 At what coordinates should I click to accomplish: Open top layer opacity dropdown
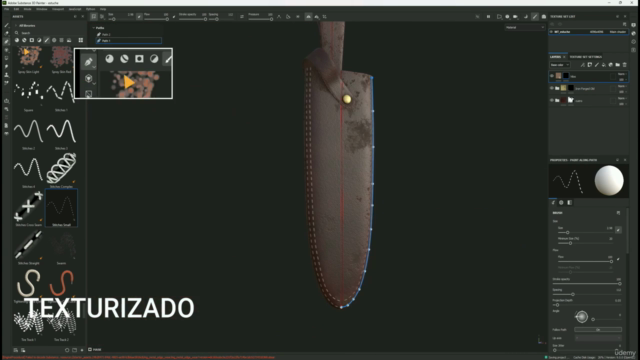point(622,79)
